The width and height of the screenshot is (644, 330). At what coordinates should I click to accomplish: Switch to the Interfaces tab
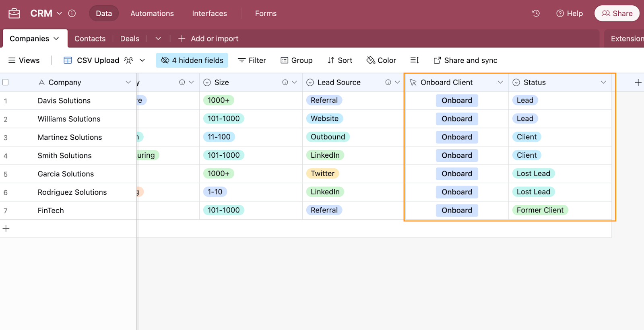209,13
